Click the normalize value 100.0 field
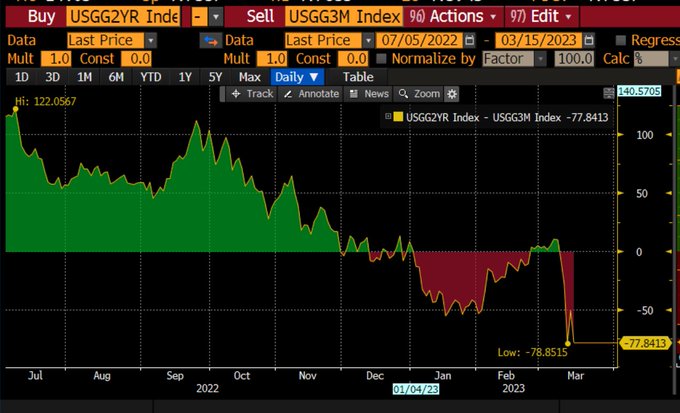 tap(574, 59)
